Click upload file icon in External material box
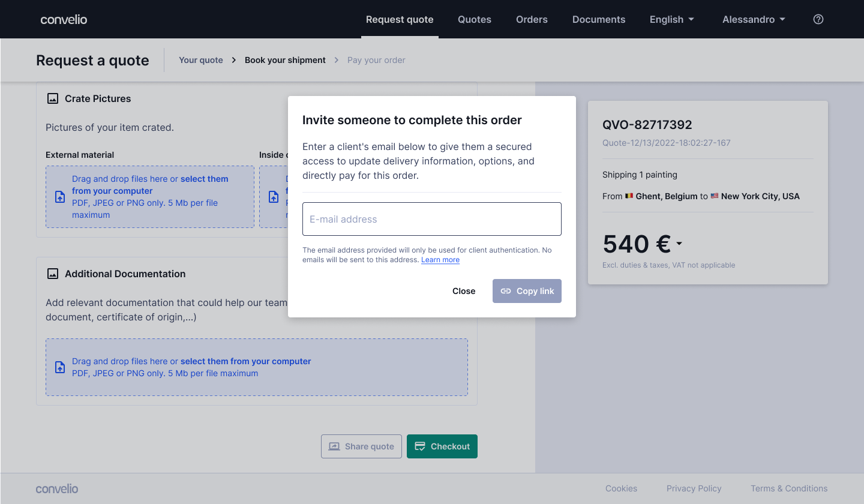 tap(60, 197)
